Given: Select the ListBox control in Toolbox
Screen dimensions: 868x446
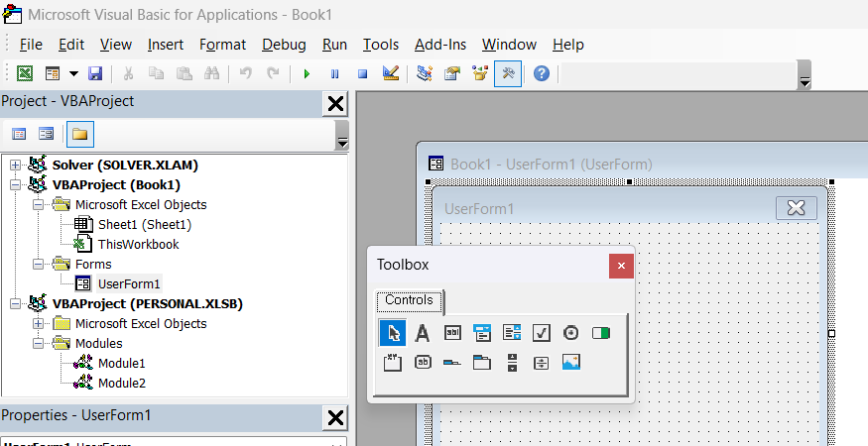Looking at the screenshot, I should (512, 333).
